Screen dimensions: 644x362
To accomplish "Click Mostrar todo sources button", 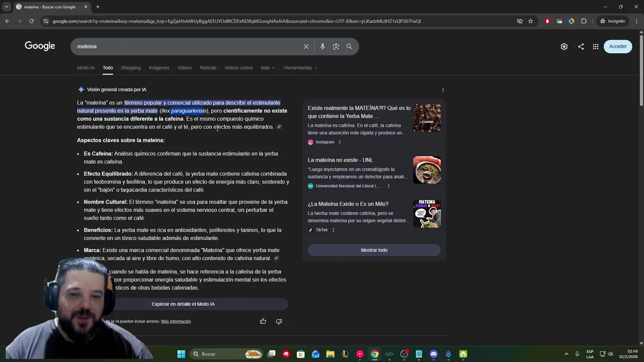I will pos(374,250).
